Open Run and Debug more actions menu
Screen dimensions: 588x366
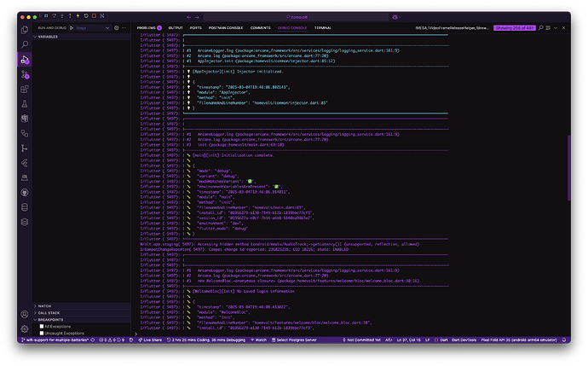pos(124,28)
